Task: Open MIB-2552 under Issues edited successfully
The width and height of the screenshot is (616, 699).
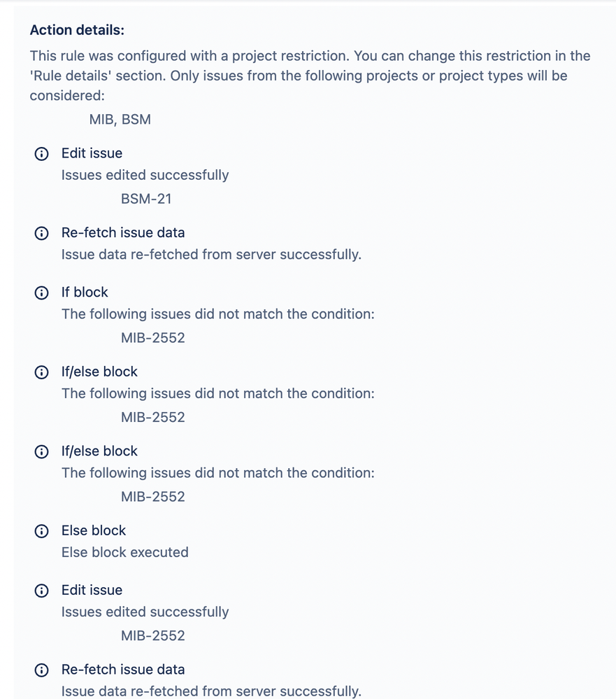Action: pyautogui.click(x=152, y=636)
